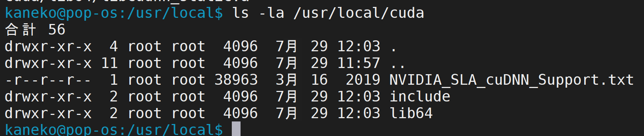
Task: Click the 12:03 time on lib64 row
Action: point(359,113)
